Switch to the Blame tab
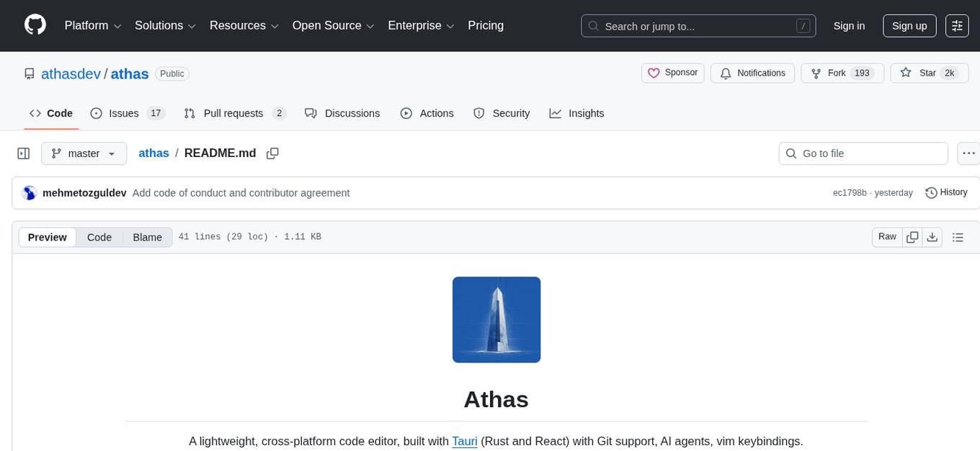The height and width of the screenshot is (451, 980). (x=147, y=237)
